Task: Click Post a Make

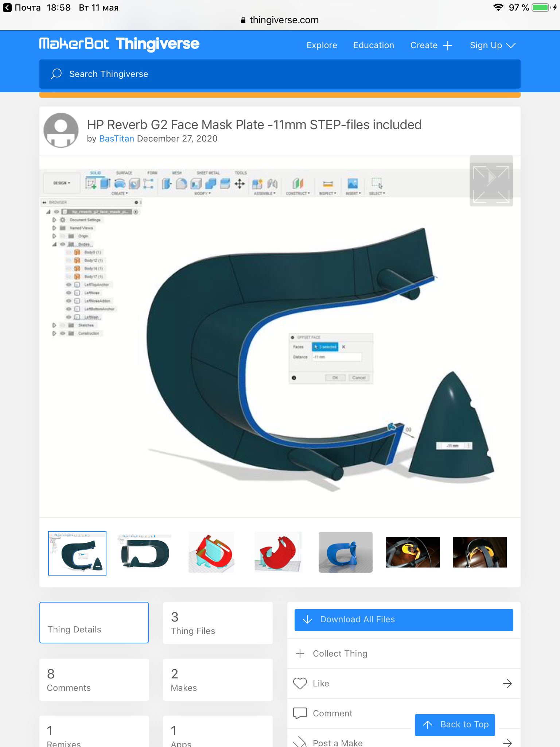Action: [x=338, y=743]
